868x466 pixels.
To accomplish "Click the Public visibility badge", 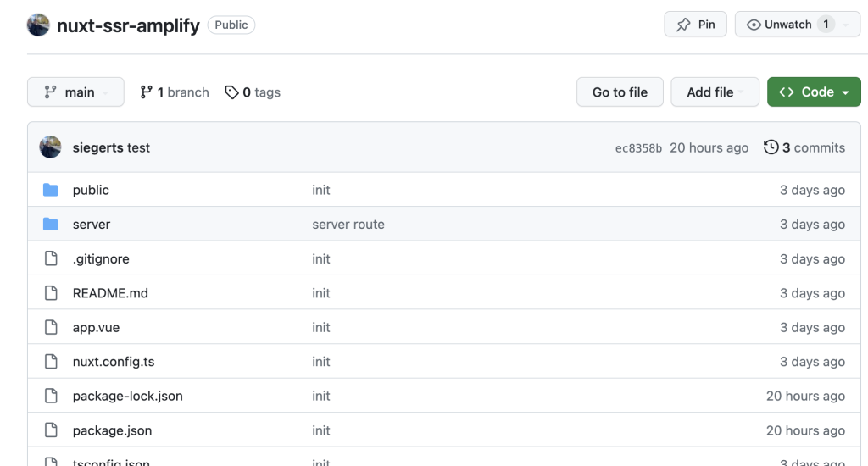I will 231,25.
